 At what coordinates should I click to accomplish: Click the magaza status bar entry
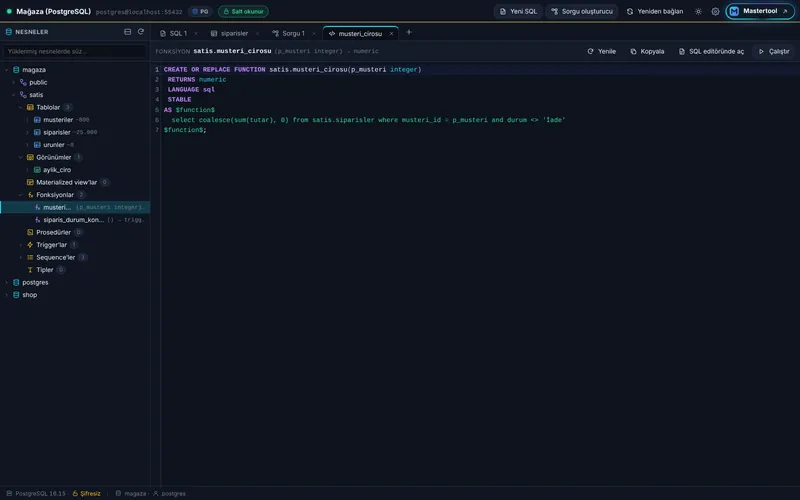tap(131, 493)
